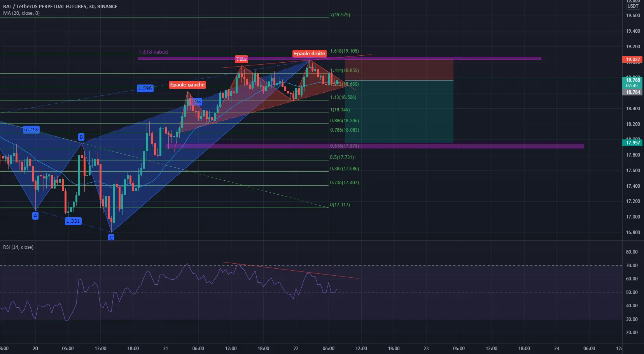Image resolution: width=644 pixels, height=354 pixels.
Task: Click the 1.331 ratio label
Action: click(73, 221)
